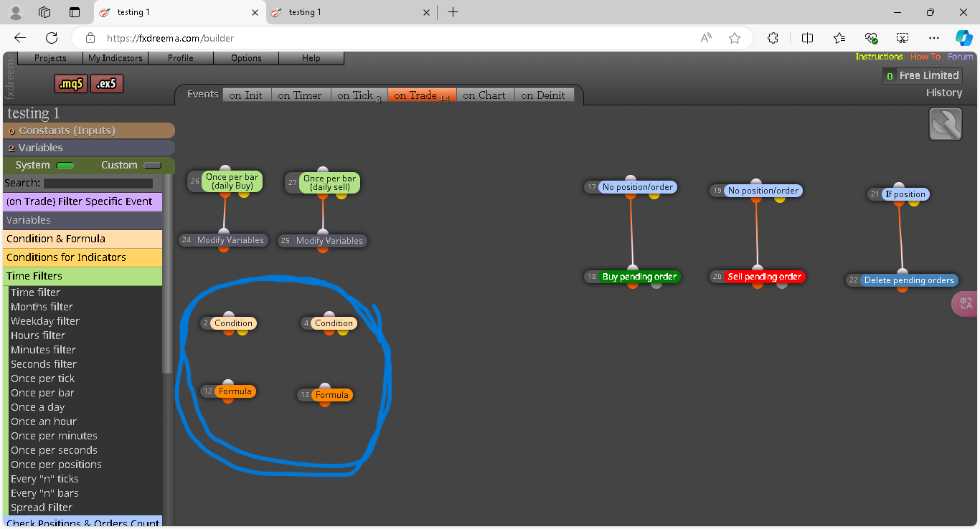Toggle System blocks green switch
The width and height of the screenshot is (980, 529).
click(65, 166)
